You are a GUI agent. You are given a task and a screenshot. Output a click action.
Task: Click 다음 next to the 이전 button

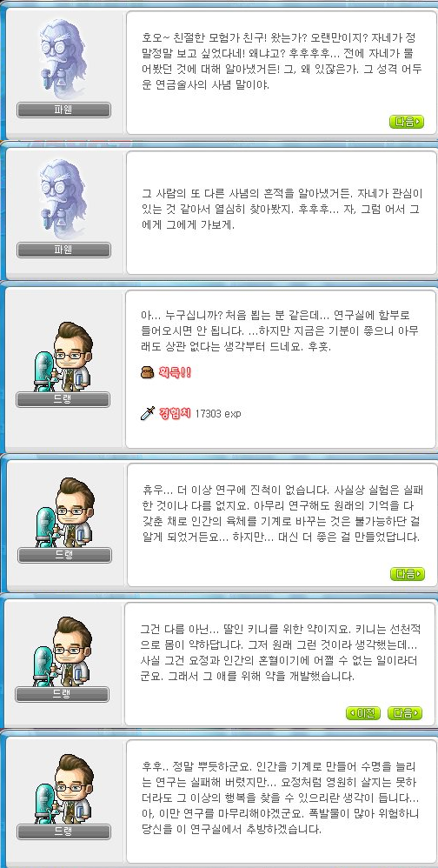(x=405, y=713)
